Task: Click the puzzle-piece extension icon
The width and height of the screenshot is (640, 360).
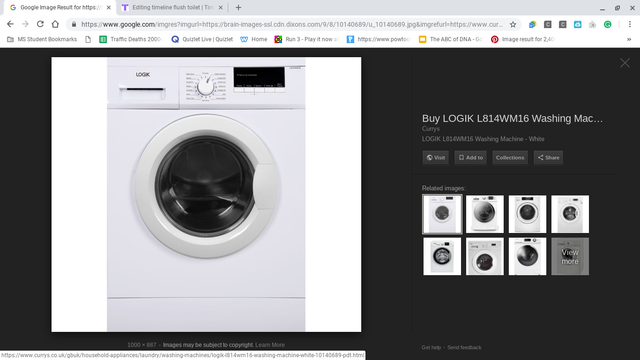Action: (593, 24)
